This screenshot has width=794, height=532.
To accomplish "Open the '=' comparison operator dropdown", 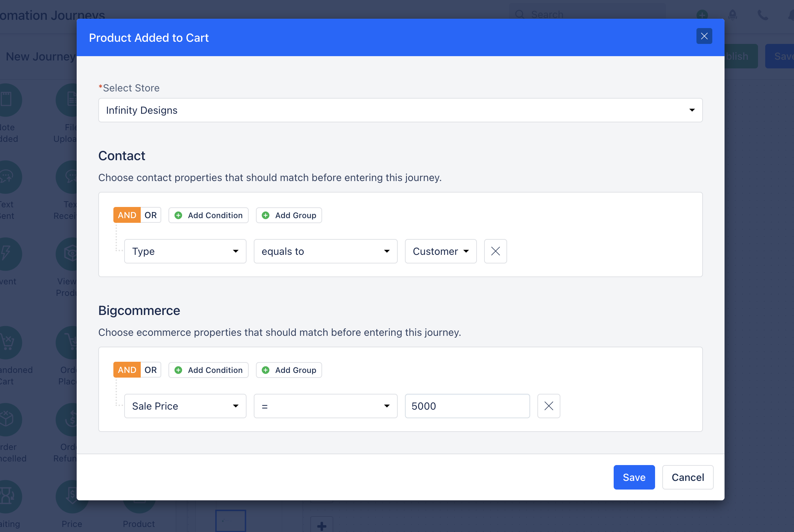I will pyautogui.click(x=325, y=406).
